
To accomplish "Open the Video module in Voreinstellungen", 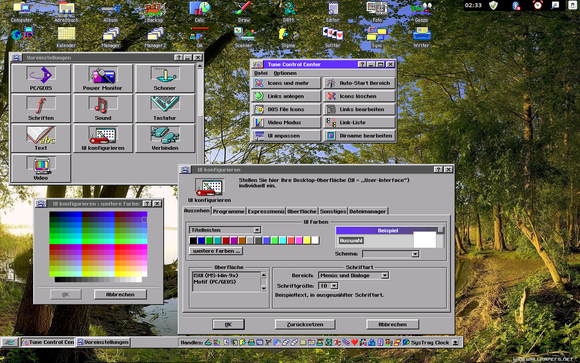I will (x=41, y=168).
